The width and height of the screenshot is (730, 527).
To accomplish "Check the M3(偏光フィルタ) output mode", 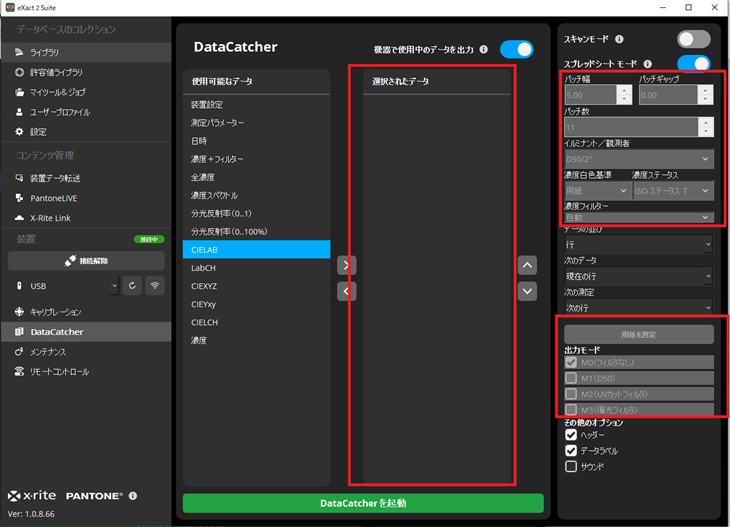I will click(x=571, y=410).
